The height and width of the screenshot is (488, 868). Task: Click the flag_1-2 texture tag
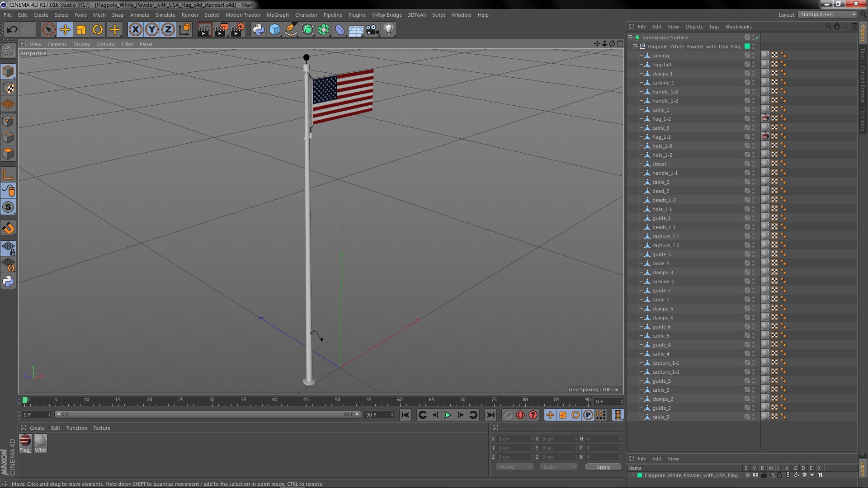[765, 118]
